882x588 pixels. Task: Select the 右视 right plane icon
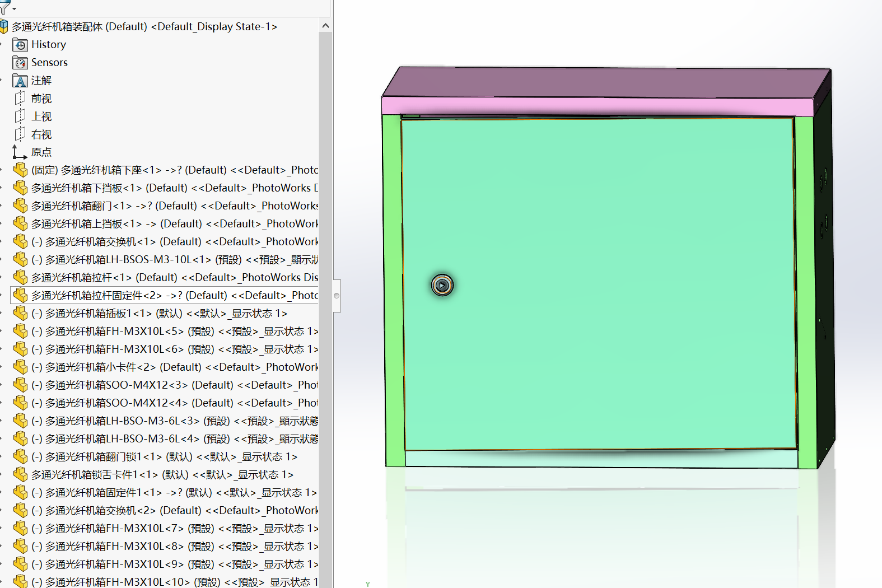[x=20, y=134]
